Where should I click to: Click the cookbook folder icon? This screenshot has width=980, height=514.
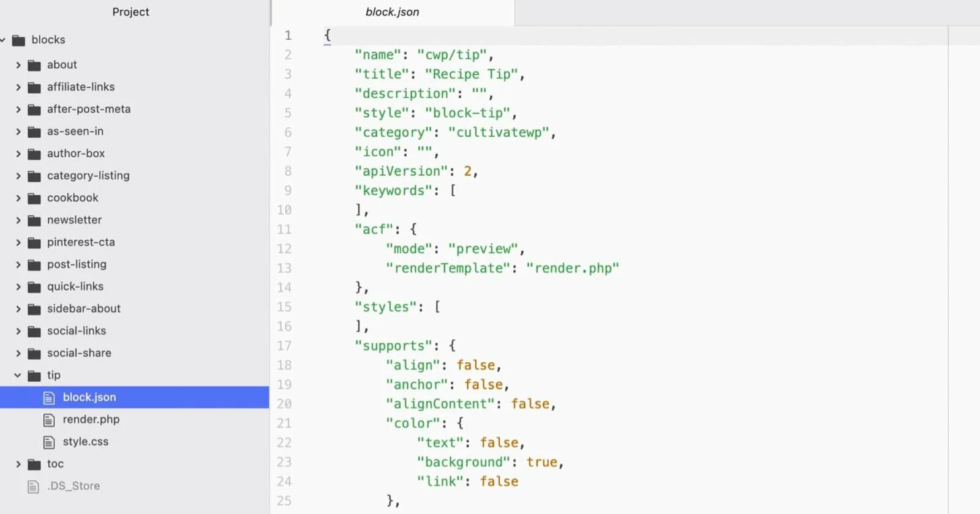tap(34, 198)
